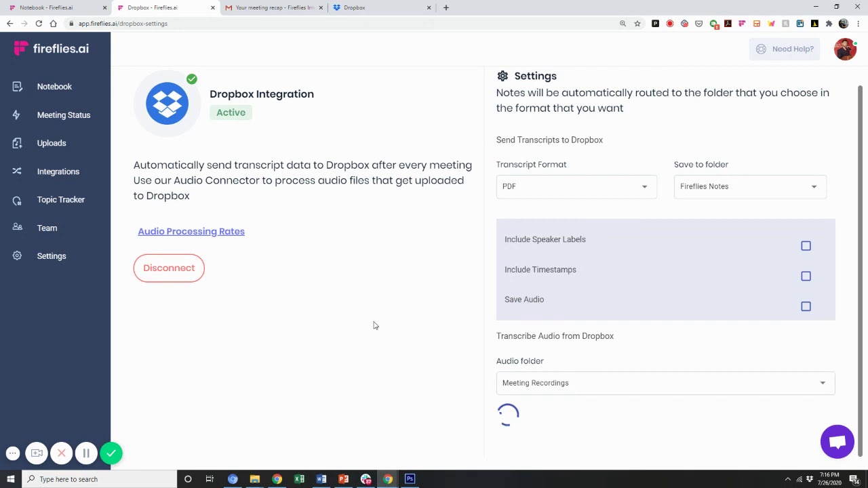The height and width of the screenshot is (488, 868).
Task: Click the browser back button
Action: pos(9,24)
